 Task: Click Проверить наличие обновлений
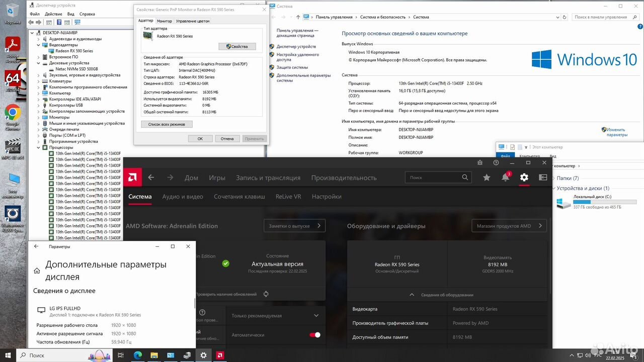(226, 294)
